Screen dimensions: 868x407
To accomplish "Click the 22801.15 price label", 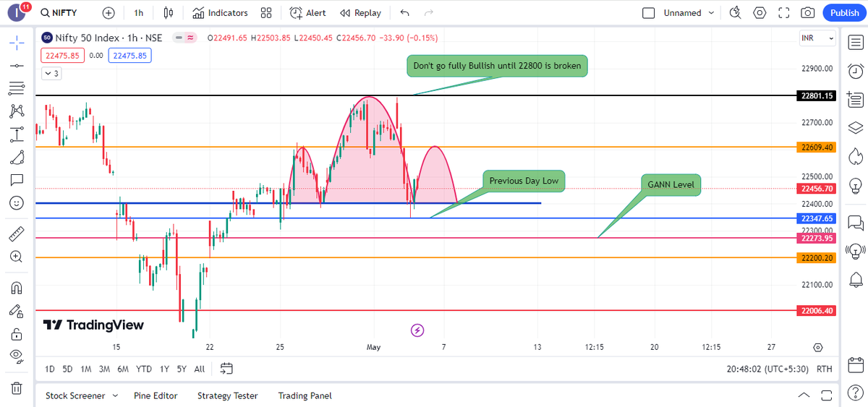I will (817, 95).
